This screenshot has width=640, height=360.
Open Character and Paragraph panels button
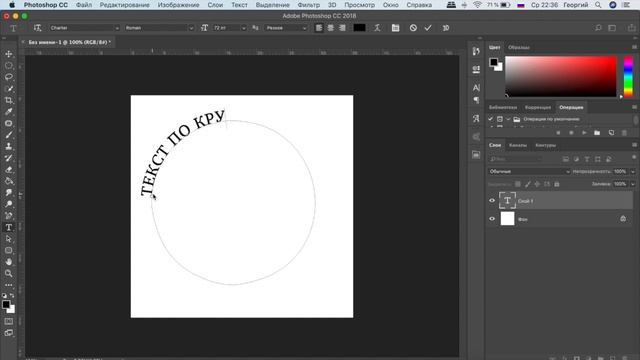[x=395, y=28]
